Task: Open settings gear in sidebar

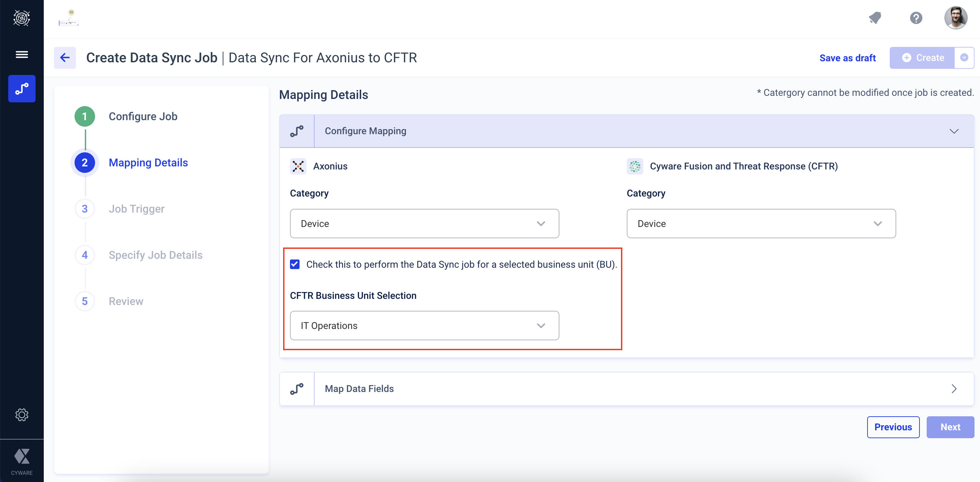Action: pyautogui.click(x=22, y=415)
